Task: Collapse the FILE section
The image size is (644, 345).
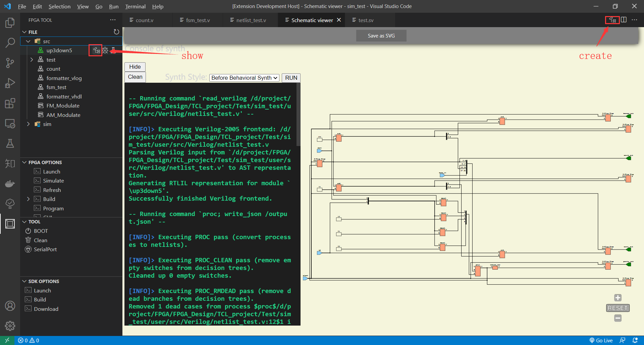Action: (x=24, y=32)
